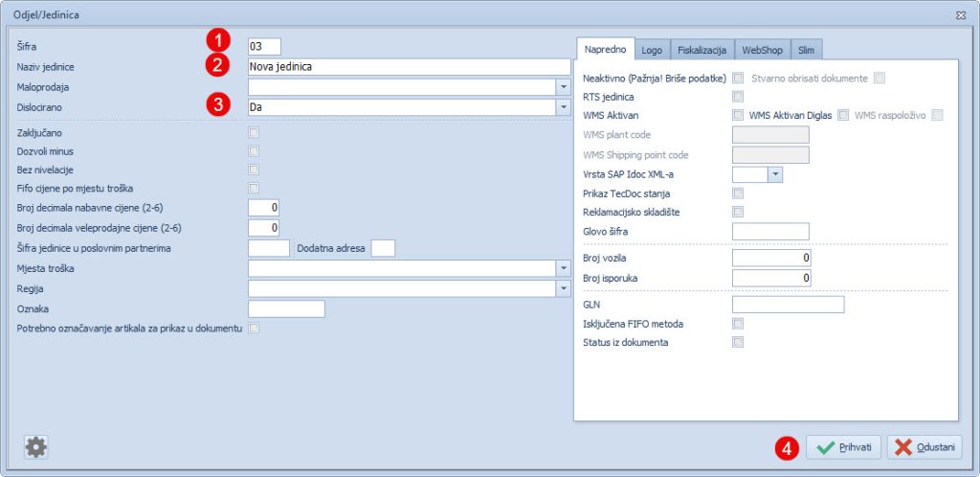
Task: Toggle the Dozvoli minus checkbox
Action: [x=254, y=151]
